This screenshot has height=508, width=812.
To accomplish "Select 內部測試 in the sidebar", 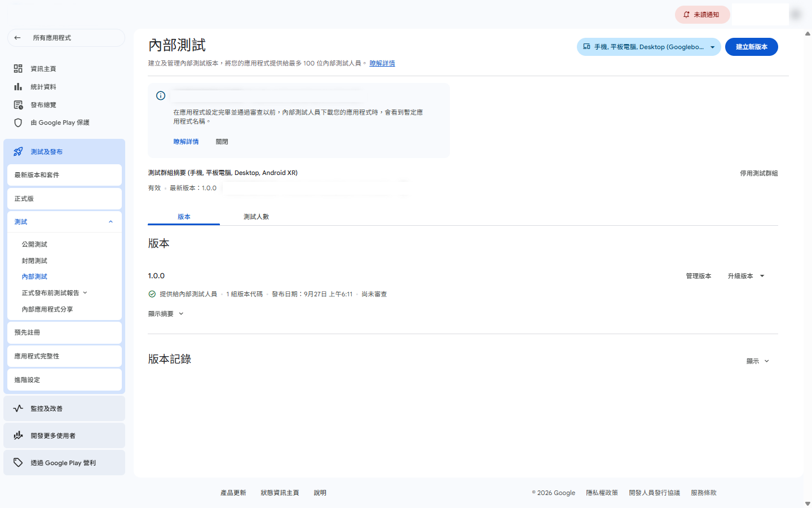I will tap(34, 277).
